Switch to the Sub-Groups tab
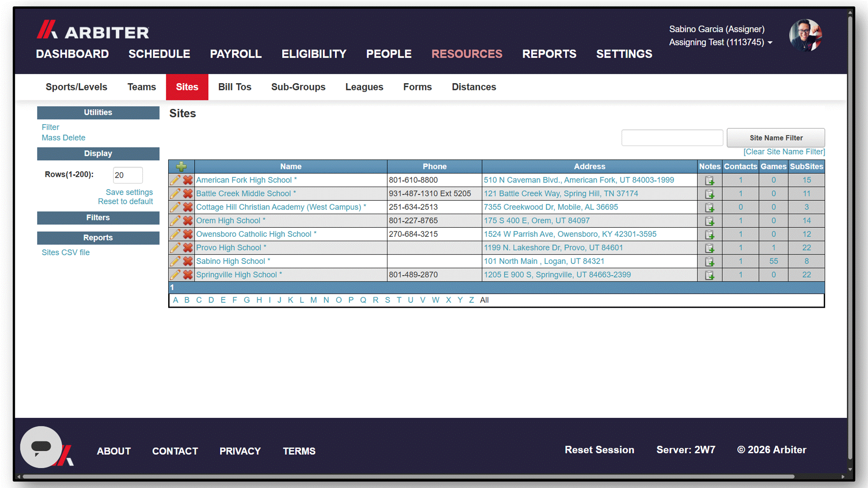The height and width of the screenshot is (488, 868). [x=298, y=87]
